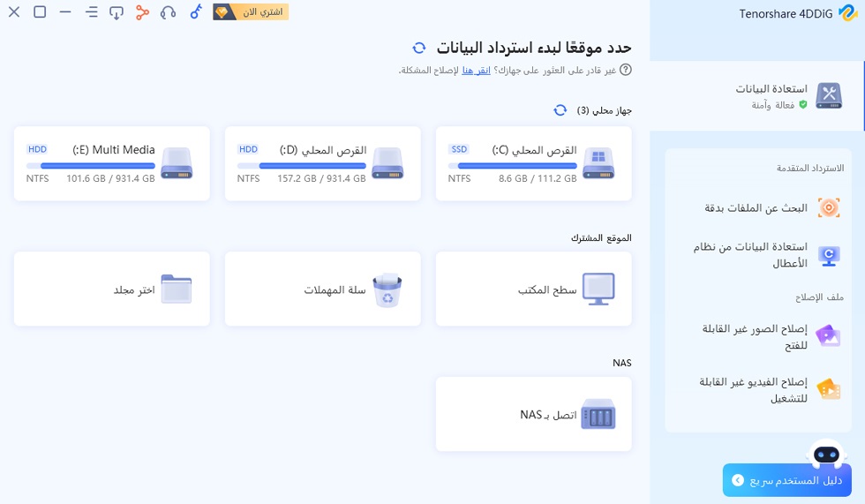Screen dimensions: 865x504
Task: Open the اختر مجلد select folder card
Action: pos(112,289)
